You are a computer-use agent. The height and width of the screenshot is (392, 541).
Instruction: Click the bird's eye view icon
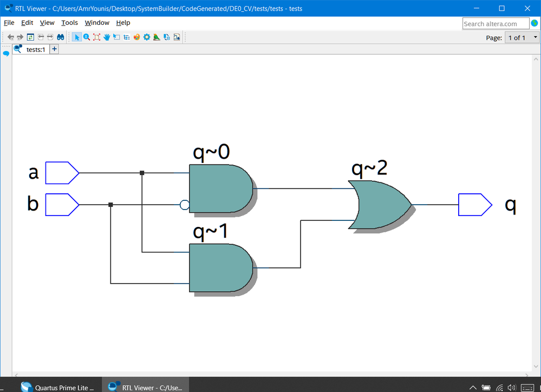[x=157, y=37]
